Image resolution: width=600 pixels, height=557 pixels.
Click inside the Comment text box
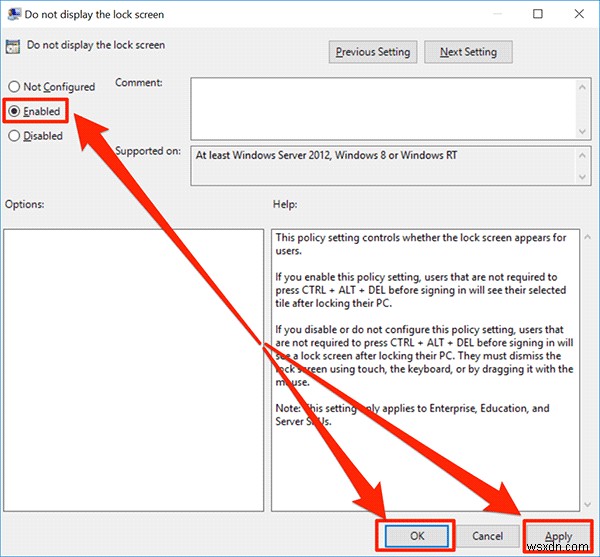pos(383,109)
